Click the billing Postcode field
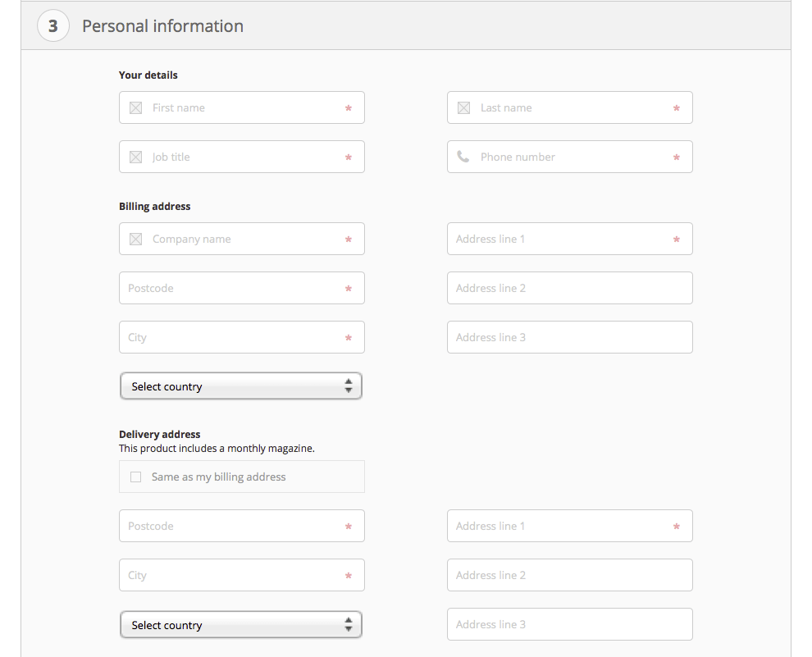Image resolution: width=812 pixels, height=657 pixels. tap(234, 288)
